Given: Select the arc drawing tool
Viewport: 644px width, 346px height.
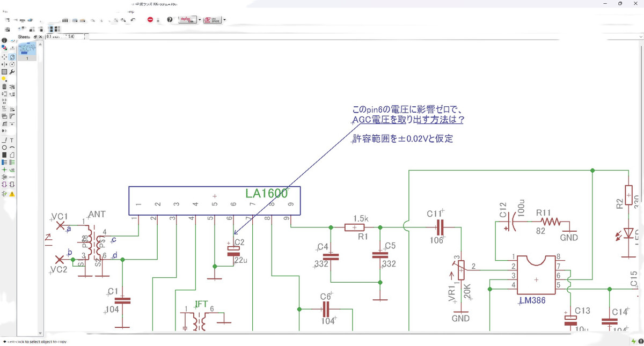Looking at the screenshot, I should pos(12,147).
